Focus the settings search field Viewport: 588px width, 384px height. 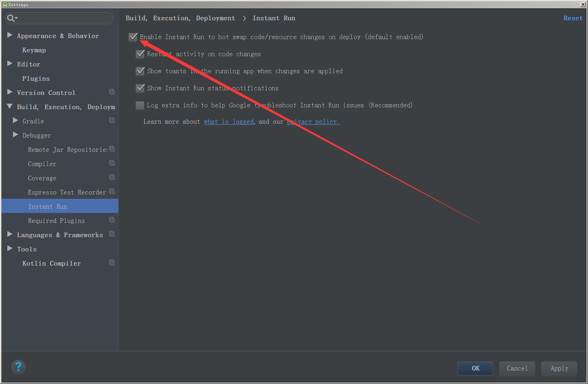[x=59, y=18]
